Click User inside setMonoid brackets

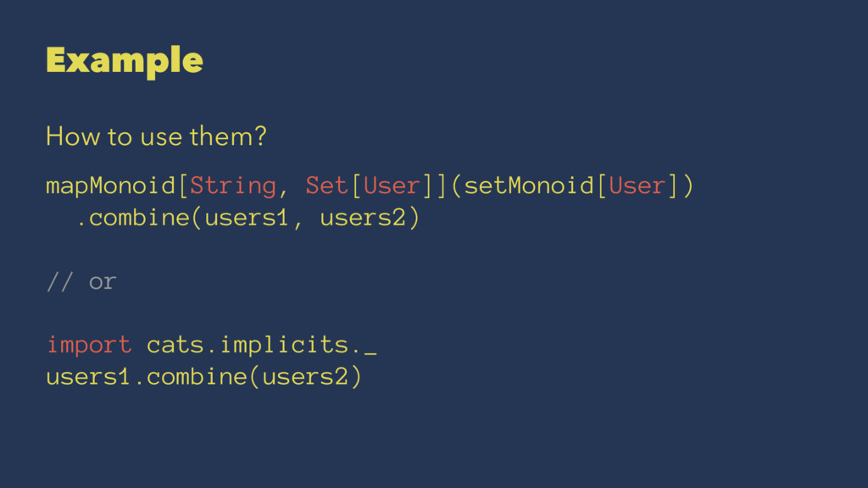tap(637, 186)
